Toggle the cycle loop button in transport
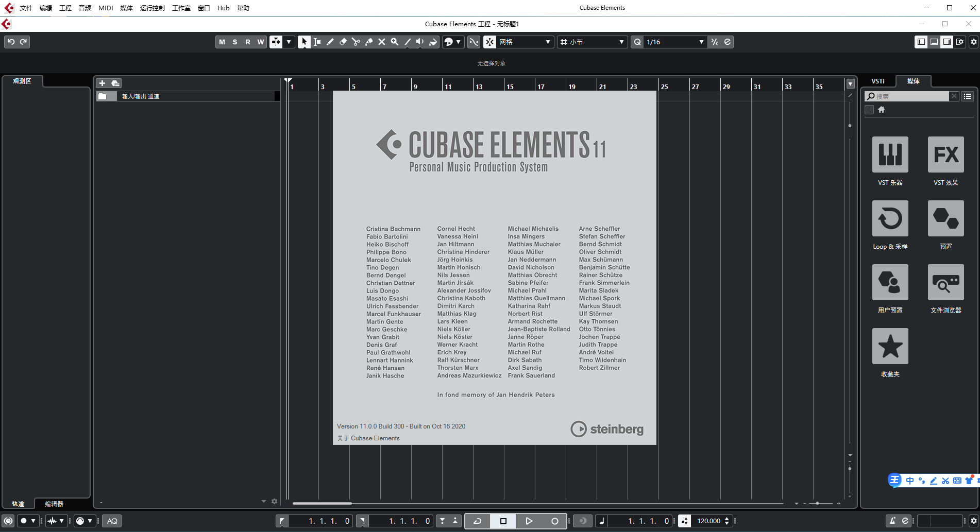 click(478, 521)
